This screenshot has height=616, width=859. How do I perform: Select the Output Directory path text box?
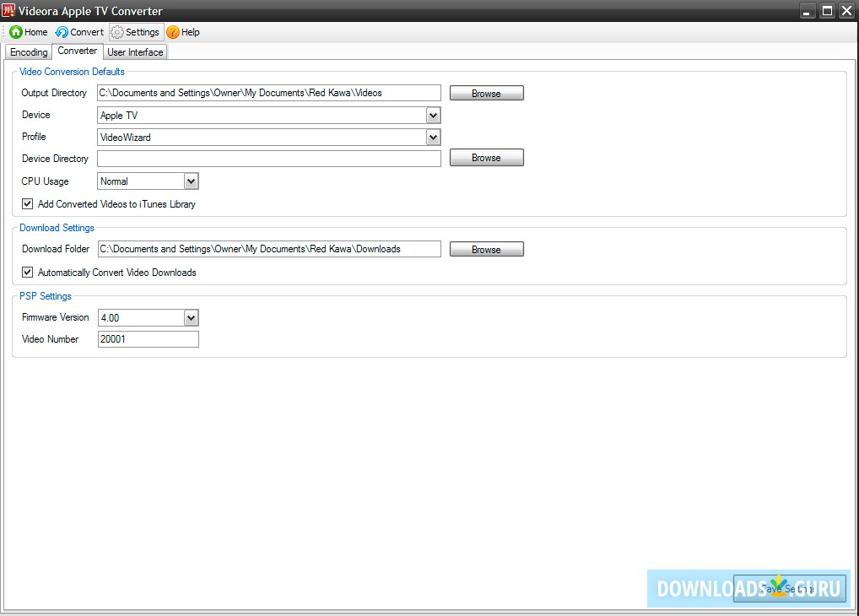point(268,92)
